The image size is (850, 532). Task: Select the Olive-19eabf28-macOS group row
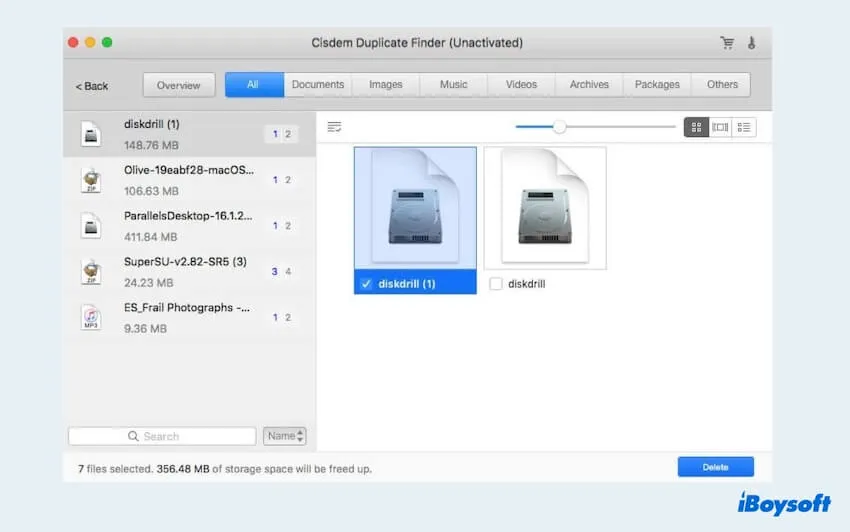tap(189, 180)
